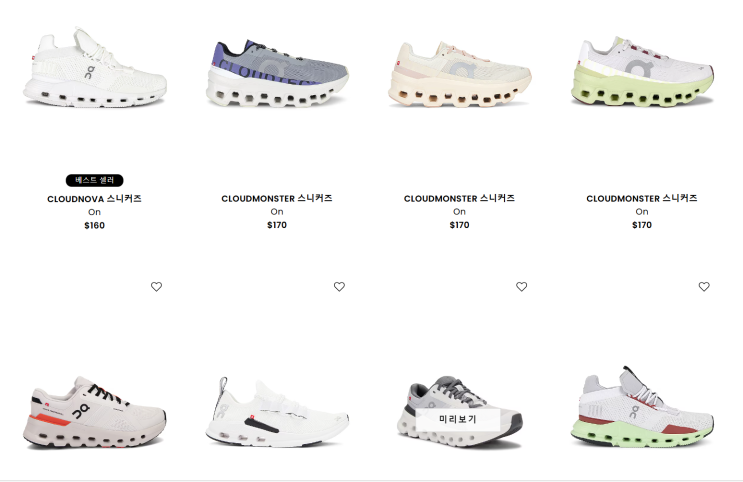Open CLOUDMONSTER 스니커즈 link under purple shoe
This screenshot has height=482, width=743.
(277, 198)
